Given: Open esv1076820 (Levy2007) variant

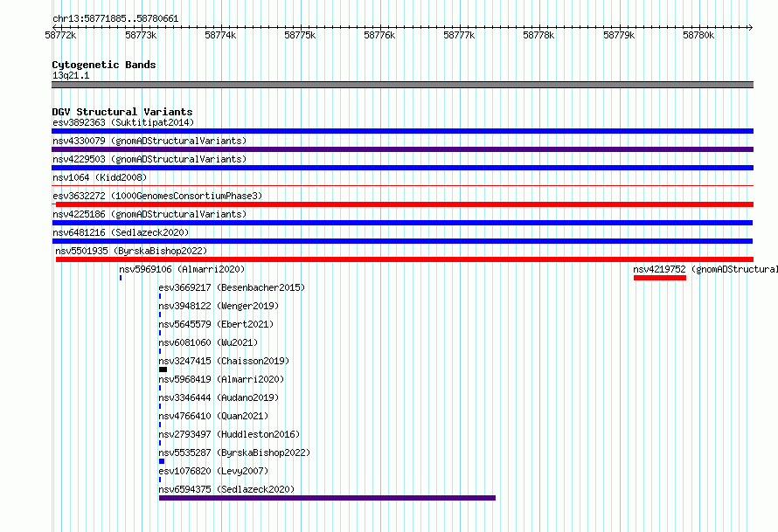Looking at the screenshot, I should click(x=213, y=471).
